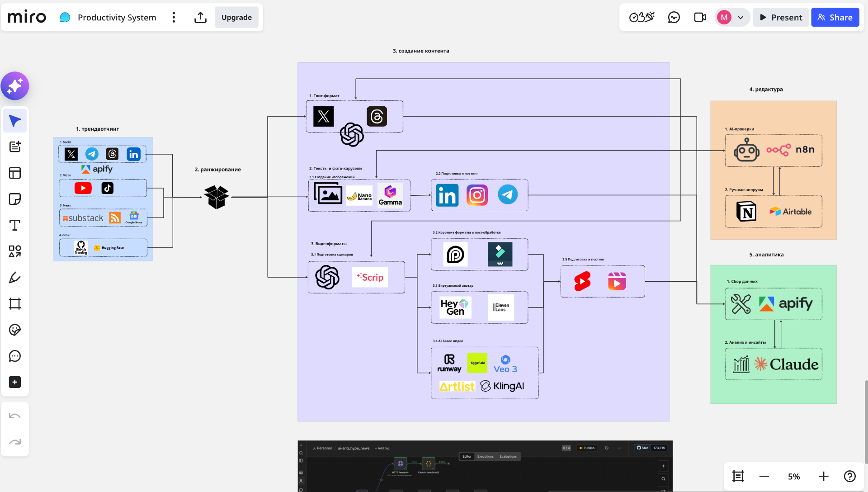Select the HeyGen logo
The image size is (868, 492).
(455, 307)
